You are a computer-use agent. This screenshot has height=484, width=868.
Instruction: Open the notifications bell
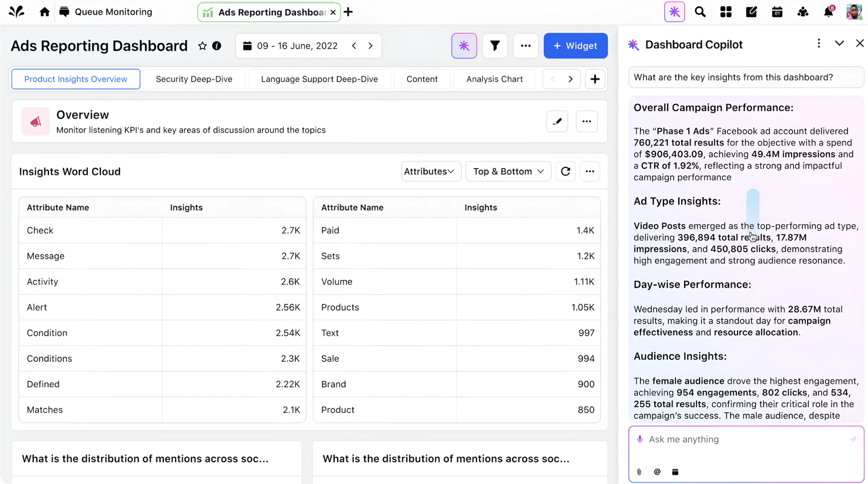pos(828,13)
